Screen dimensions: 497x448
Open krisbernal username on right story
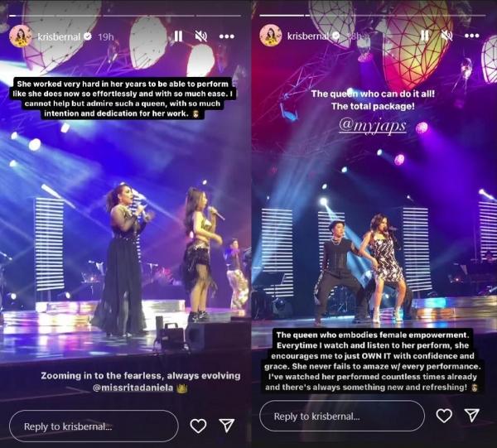307,36
